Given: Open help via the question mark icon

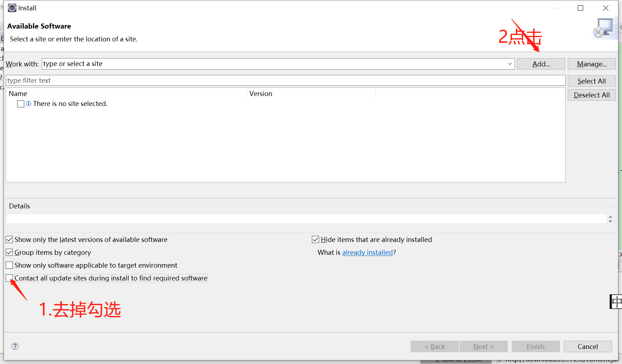Looking at the screenshot, I should (x=15, y=346).
